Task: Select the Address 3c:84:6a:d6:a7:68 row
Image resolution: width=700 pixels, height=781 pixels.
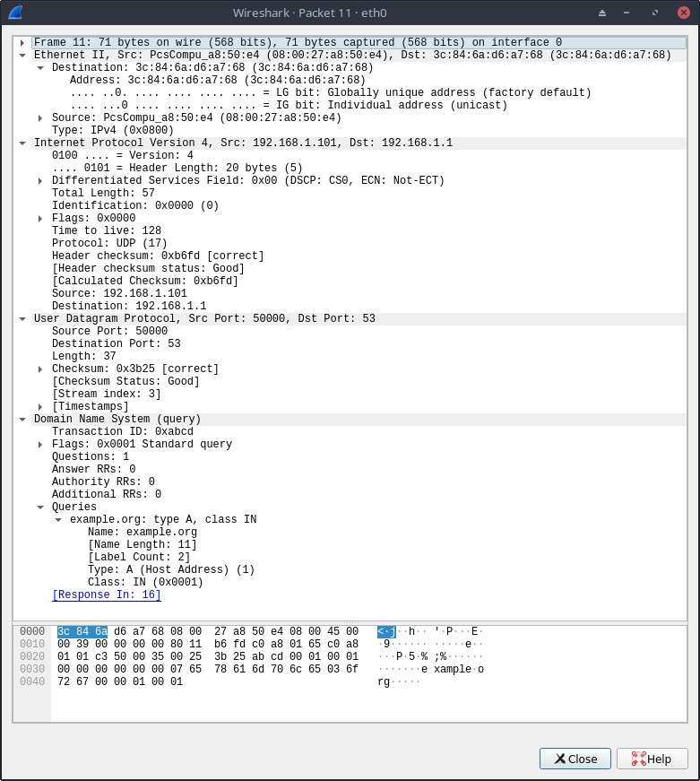Action: [217, 80]
